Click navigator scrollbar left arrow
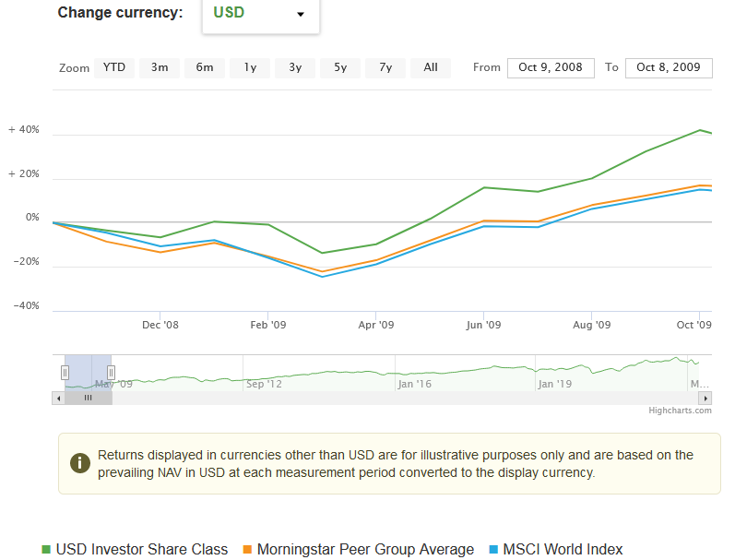 click(59, 399)
